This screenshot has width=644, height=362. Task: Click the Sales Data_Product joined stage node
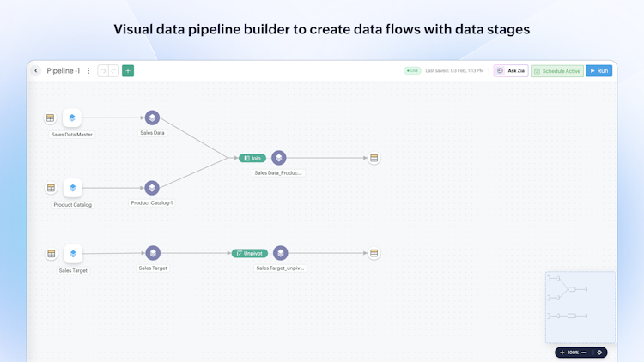point(279,158)
